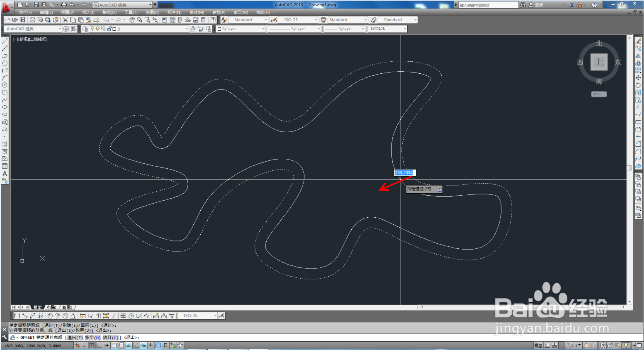The width and height of the screenshot is (644, 350).
Task: Select the Polygon draw tool
Action: tap(5, 63)
